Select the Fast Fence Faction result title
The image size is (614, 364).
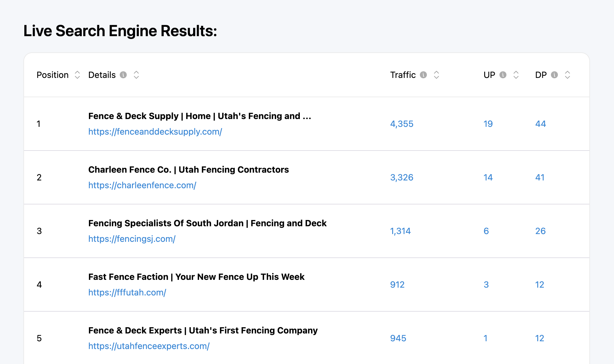pos(196,277)
